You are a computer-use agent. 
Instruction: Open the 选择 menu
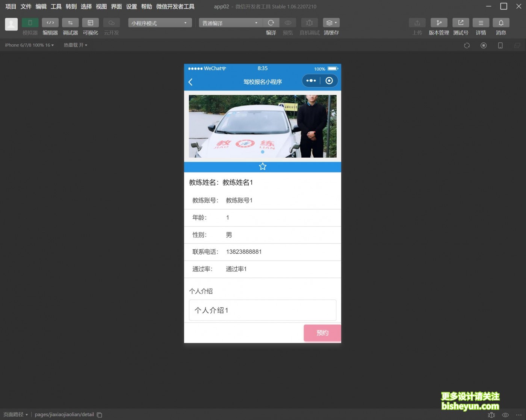pos(86,6)
